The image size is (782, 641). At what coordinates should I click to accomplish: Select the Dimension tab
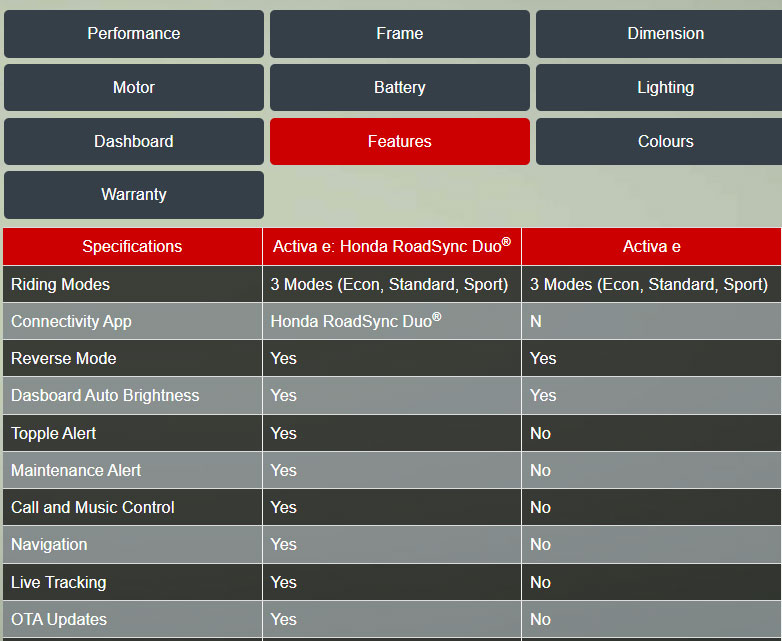pyautogui.click(x=665, y=34)
